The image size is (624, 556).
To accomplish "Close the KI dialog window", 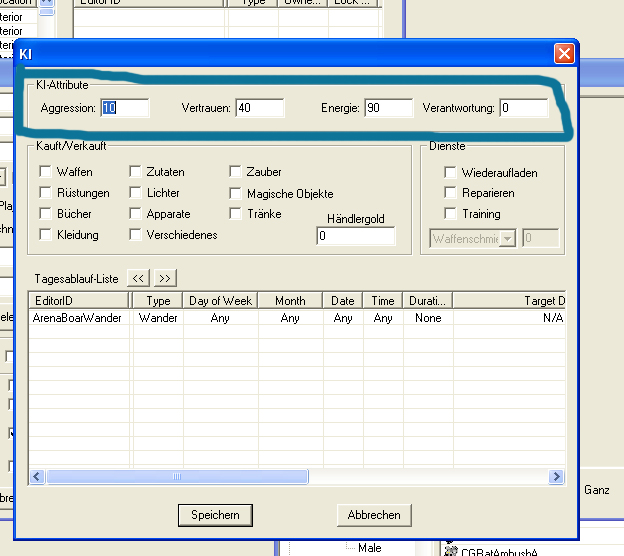I will point(564,53).
